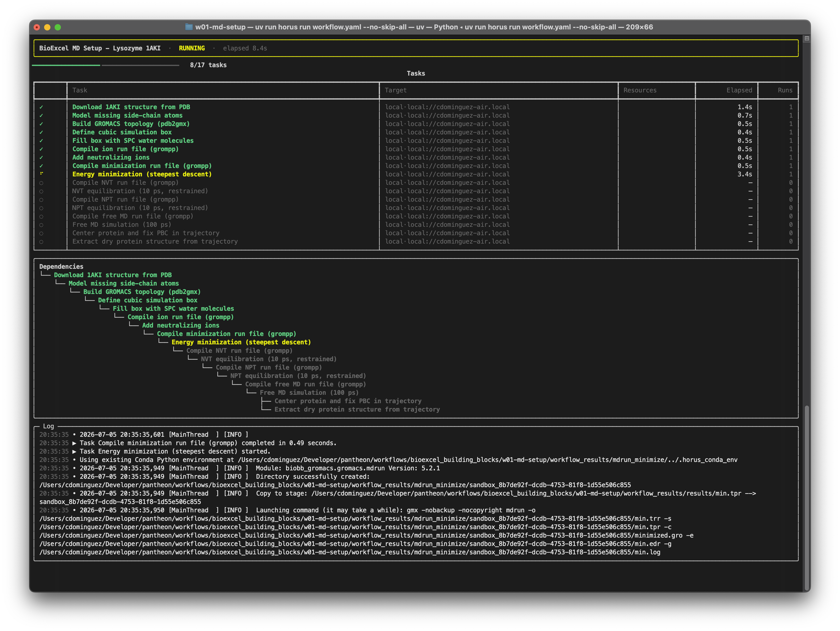The width and height of the screenshot is (840, 631).
Task: Select Download 1AKI structure node in Dependencies tree
Action: pyautogui.click(x=113, y=275)
